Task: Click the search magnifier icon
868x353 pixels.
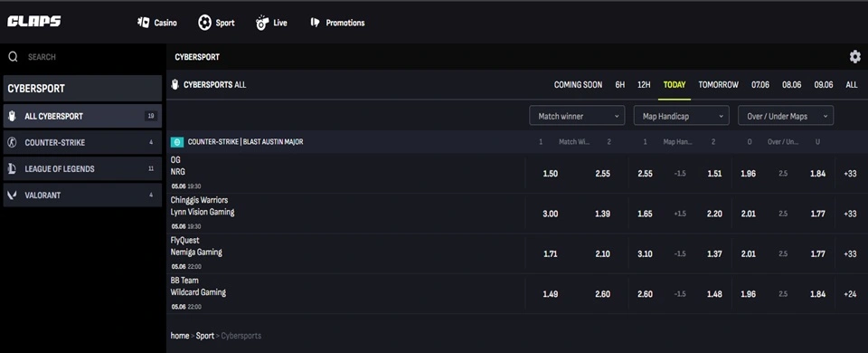Action: 14,56
